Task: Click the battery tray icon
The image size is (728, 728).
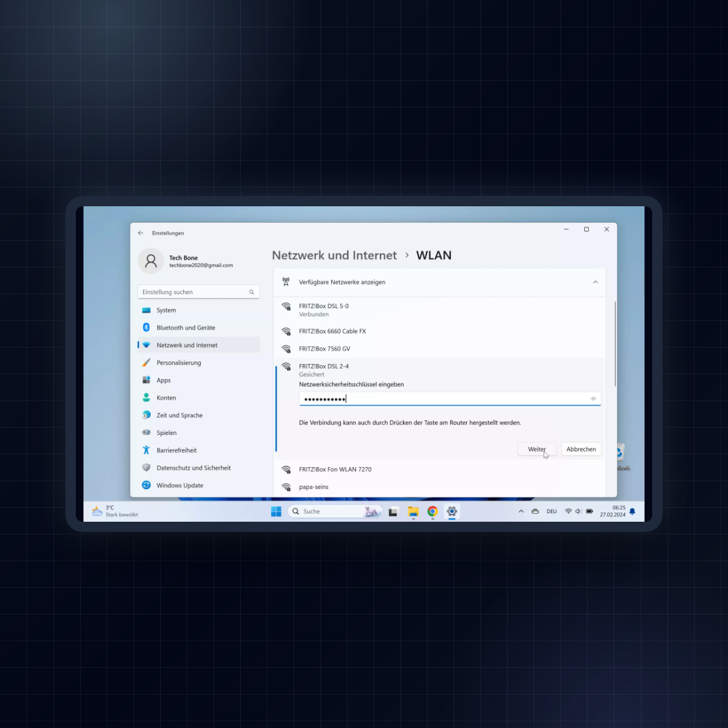Action: 590,511
